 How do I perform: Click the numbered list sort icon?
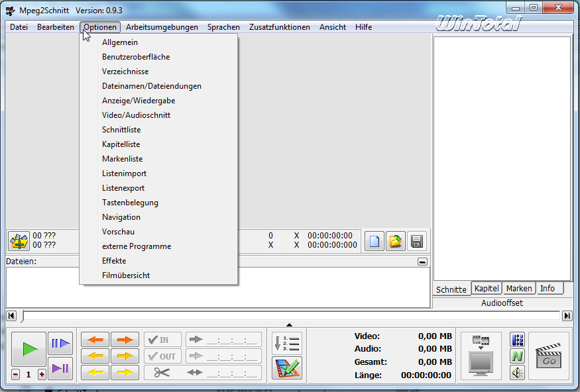coord(287,343)
